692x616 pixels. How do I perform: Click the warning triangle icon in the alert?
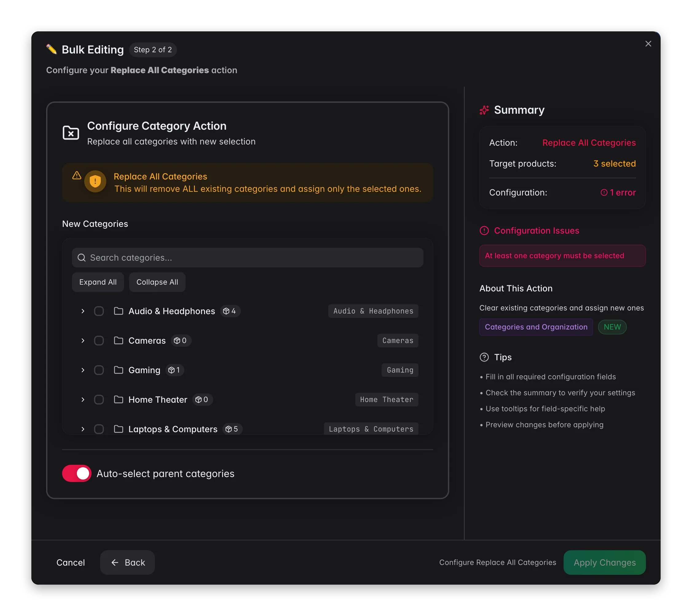tap(77, 176)
